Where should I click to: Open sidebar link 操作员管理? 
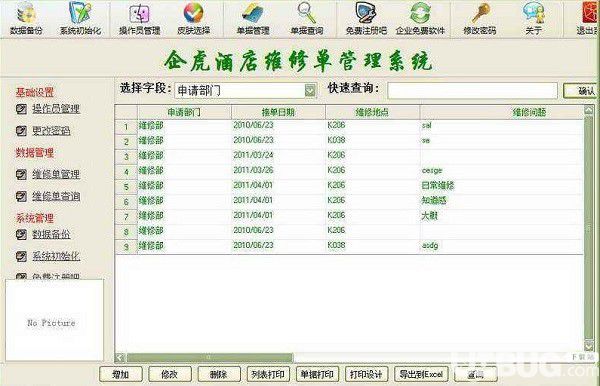pos(56,109)
